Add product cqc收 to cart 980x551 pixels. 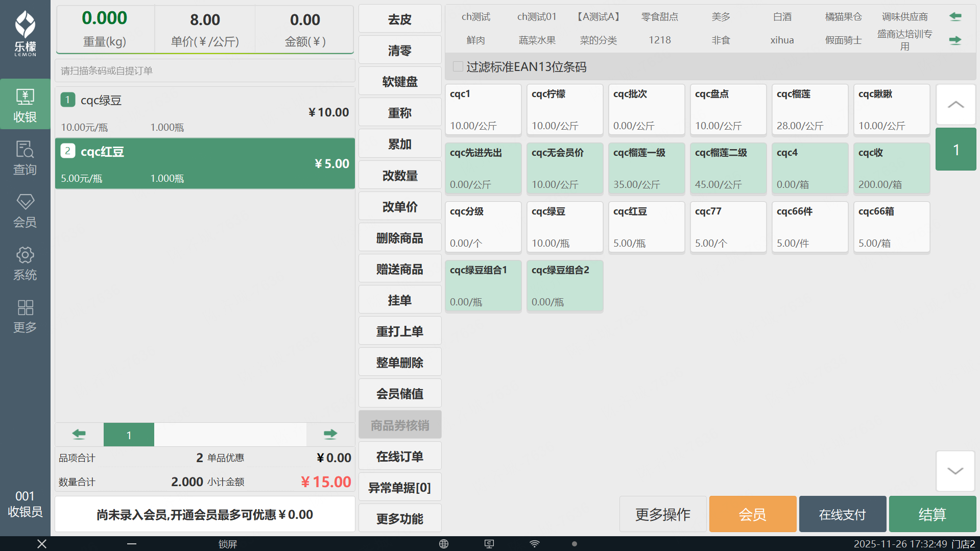892,169
